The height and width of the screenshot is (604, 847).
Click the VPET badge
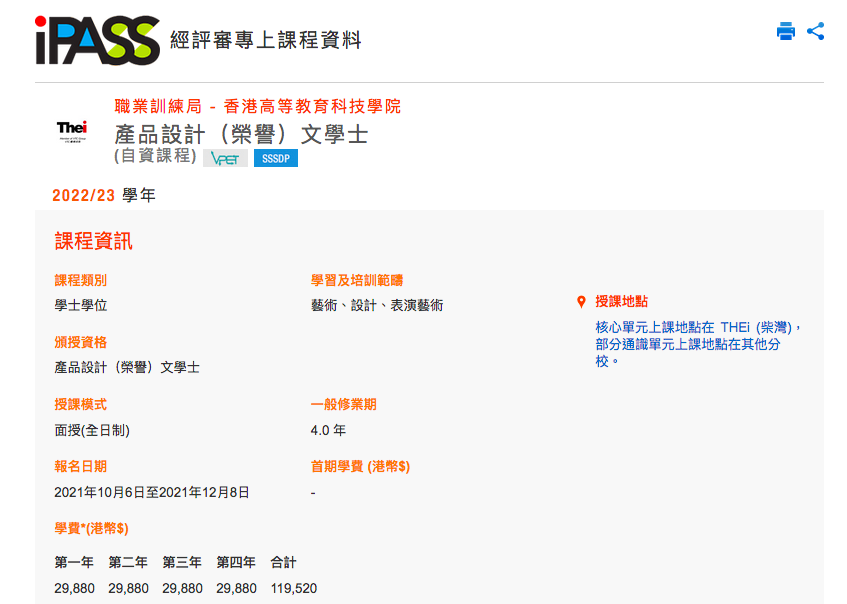click(x=225, y=158)
